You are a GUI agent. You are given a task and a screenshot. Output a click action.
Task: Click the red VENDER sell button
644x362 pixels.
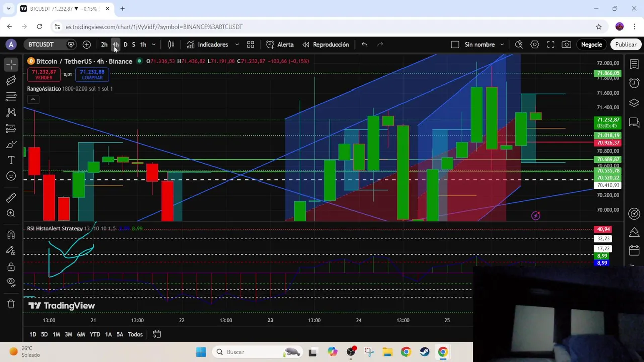point(44,75)
